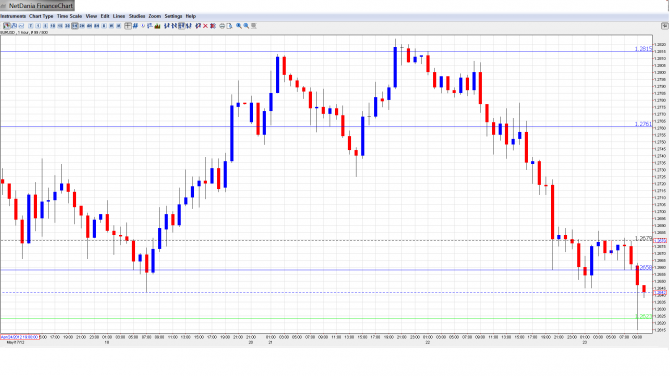Image resolution: width=670 pixels, height=376 pixels.
Task: Click the red X delete icon
Action: tap(205, 26)
